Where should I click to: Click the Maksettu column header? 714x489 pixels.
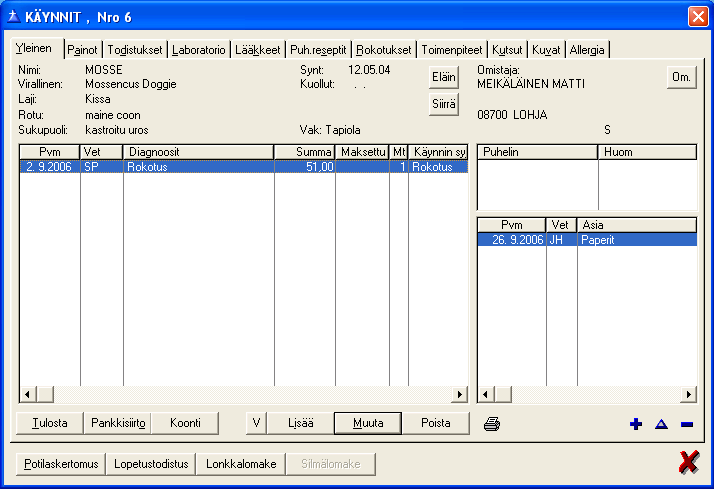click(362, 152)
